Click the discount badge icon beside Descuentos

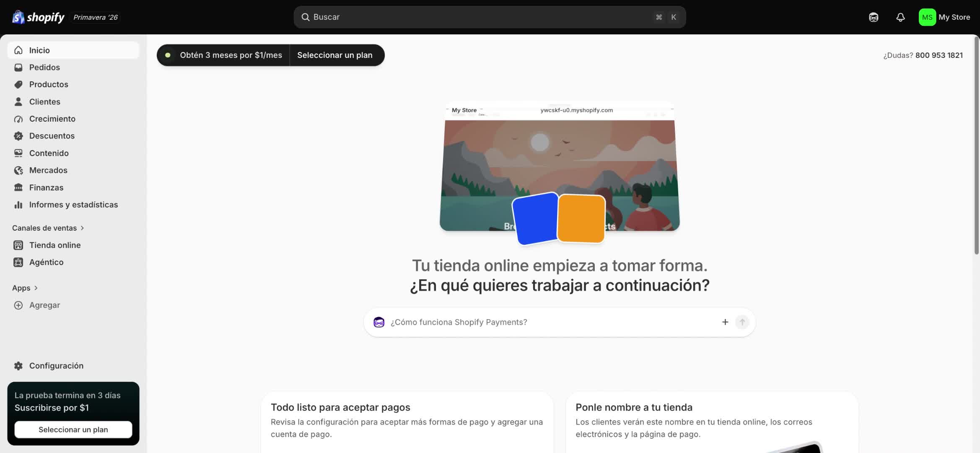(x=18, y=136)
